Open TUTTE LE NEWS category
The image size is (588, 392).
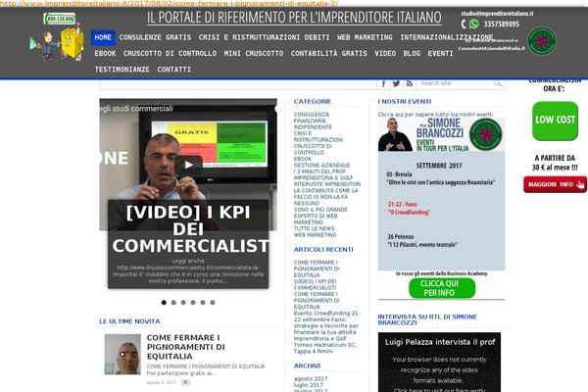(314, 228)
